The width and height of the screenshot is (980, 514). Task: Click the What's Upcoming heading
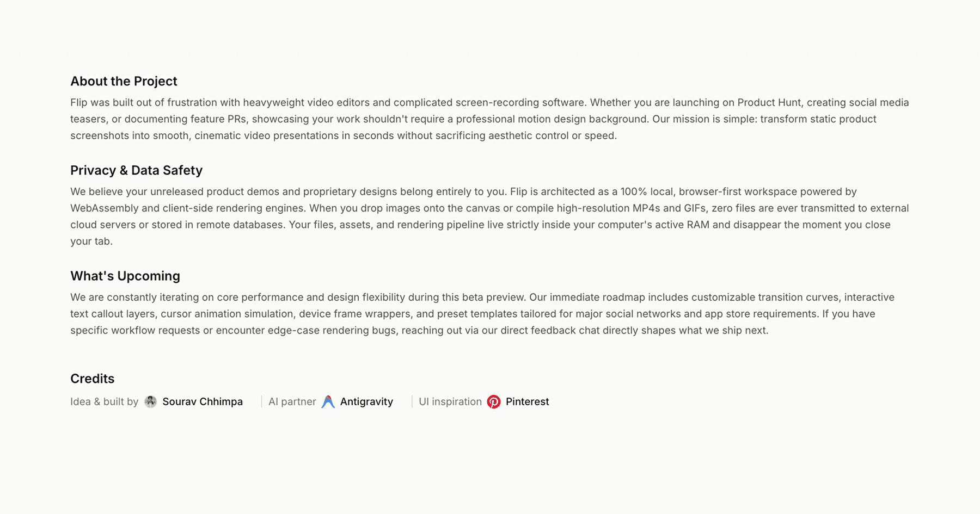[125, 276]
